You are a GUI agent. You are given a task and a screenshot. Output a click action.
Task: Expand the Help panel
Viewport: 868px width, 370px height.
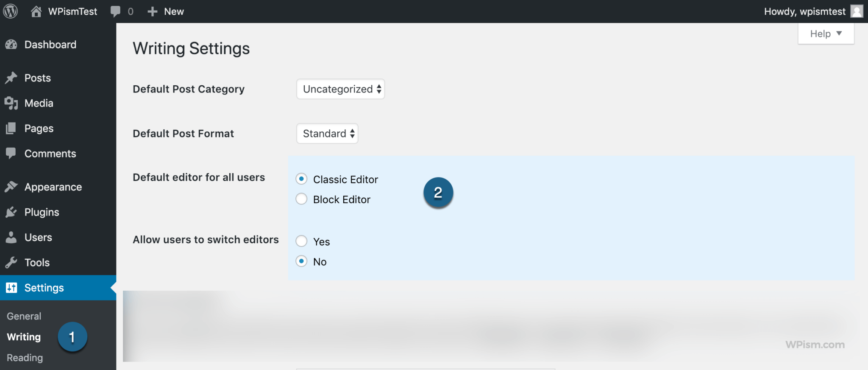[x=826, y=34]
